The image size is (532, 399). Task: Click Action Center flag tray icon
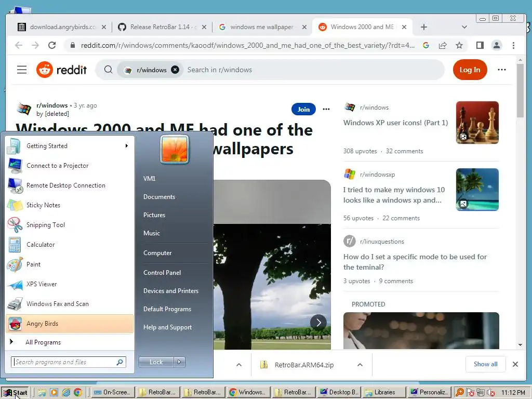point(470,393)
